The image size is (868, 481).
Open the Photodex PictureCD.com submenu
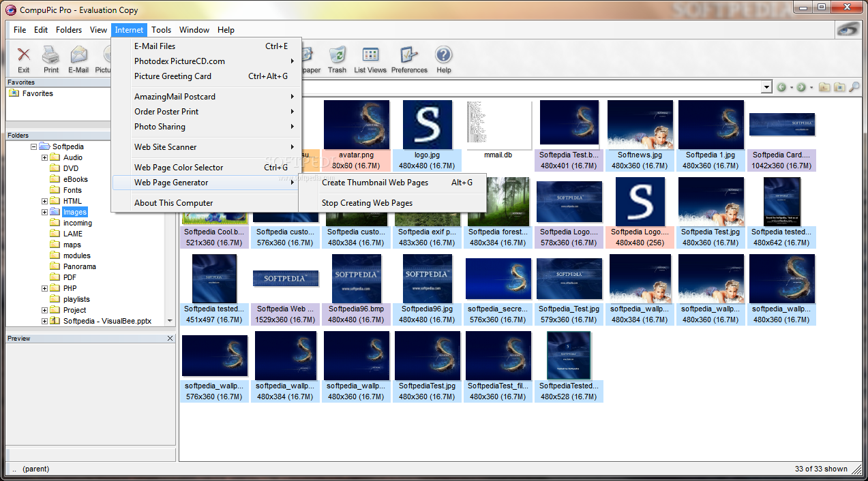click(206, 61)
